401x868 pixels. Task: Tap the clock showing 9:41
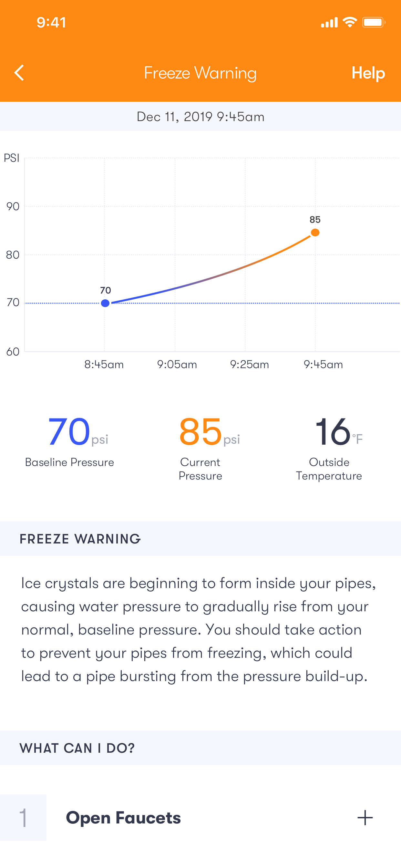[x=52, y=23]
